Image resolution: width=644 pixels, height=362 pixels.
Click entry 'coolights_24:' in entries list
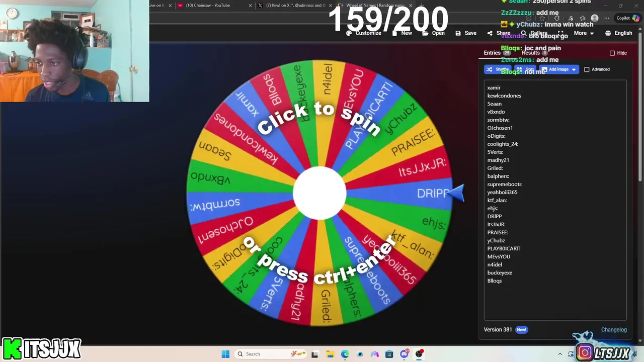(x=503, y=144)
